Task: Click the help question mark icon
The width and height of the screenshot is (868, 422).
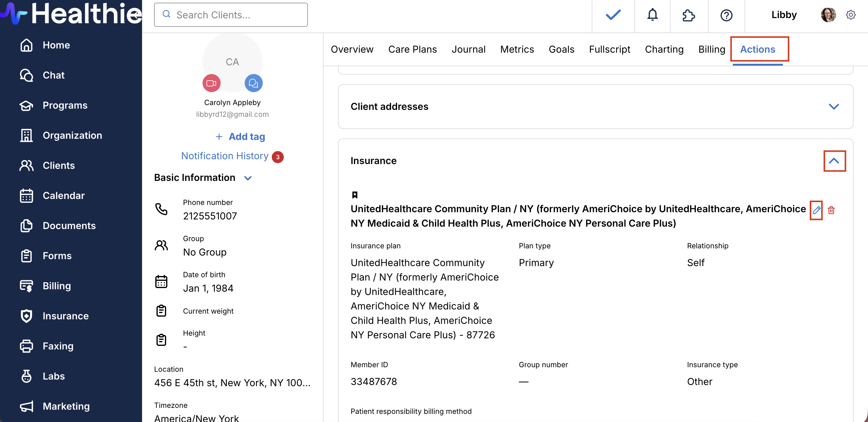Action: [x=726, y=15]
